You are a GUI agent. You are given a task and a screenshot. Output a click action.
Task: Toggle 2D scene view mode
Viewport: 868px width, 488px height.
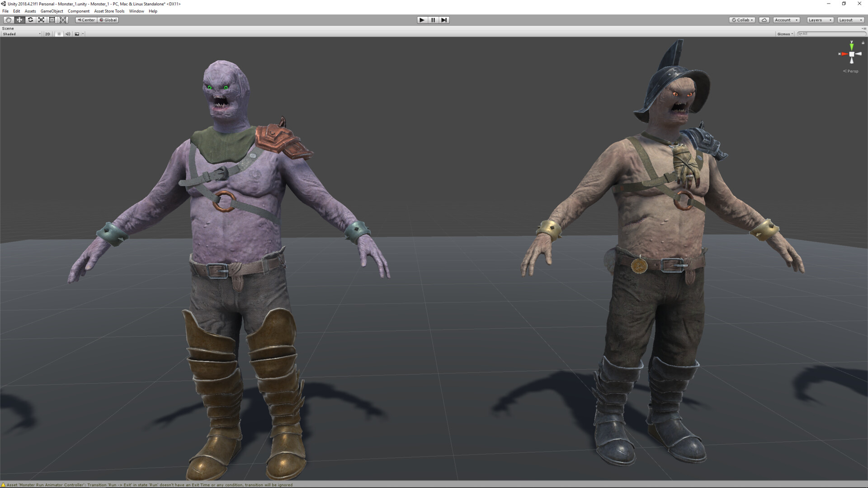47,34
